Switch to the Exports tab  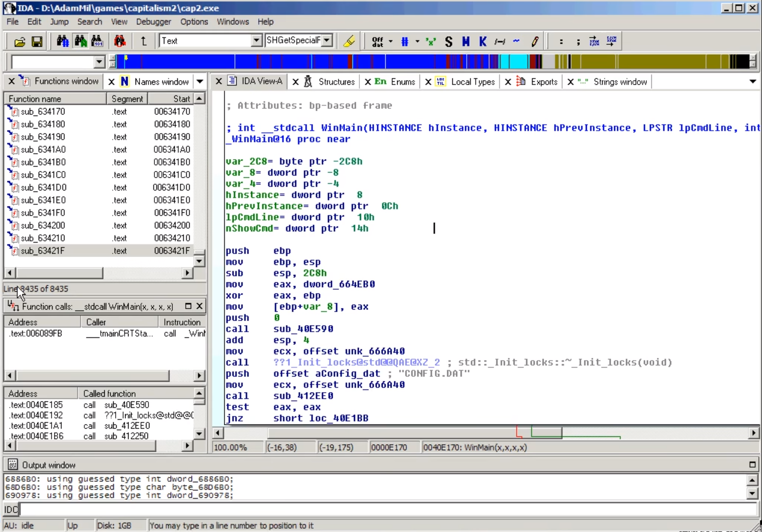pyautogui.click(x=537, y=81)
